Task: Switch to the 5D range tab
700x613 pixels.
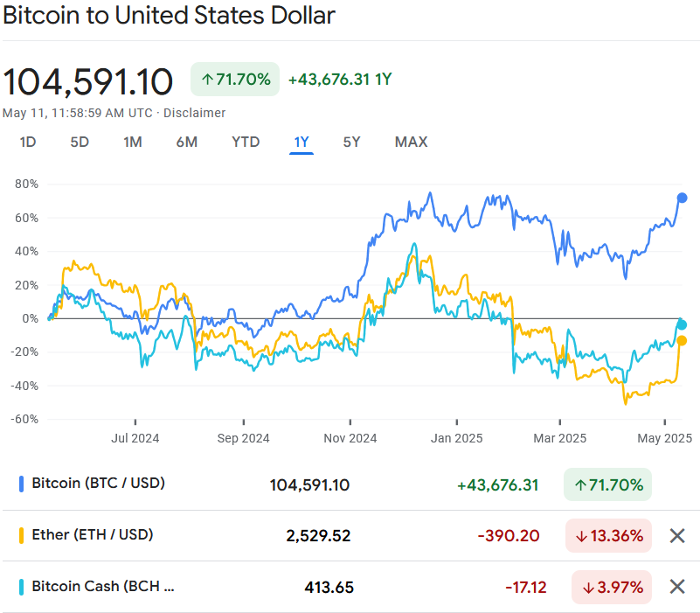Action: [80, 142]
